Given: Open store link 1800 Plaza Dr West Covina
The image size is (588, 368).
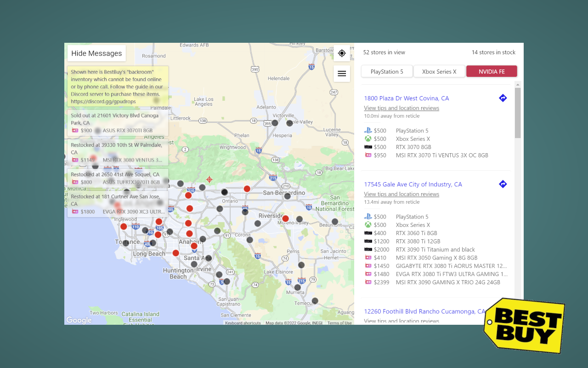Looking at the screenshot, I should point(407,98).
